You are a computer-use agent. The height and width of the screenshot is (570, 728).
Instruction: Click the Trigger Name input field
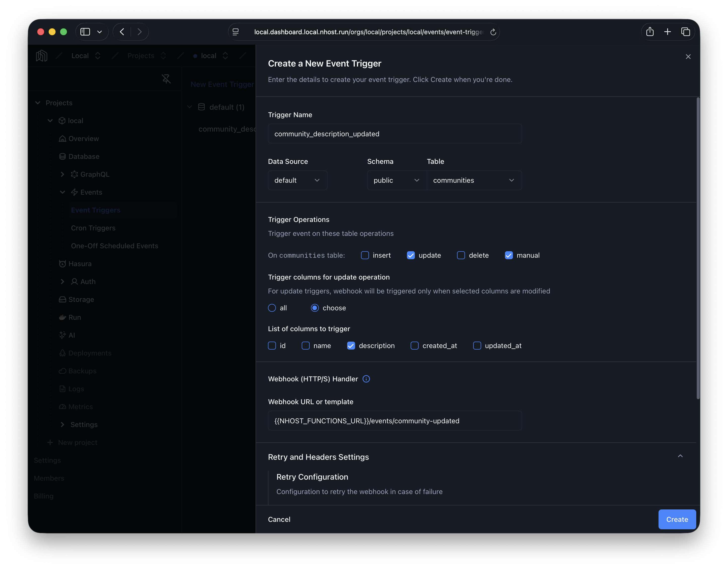point(395,134)
